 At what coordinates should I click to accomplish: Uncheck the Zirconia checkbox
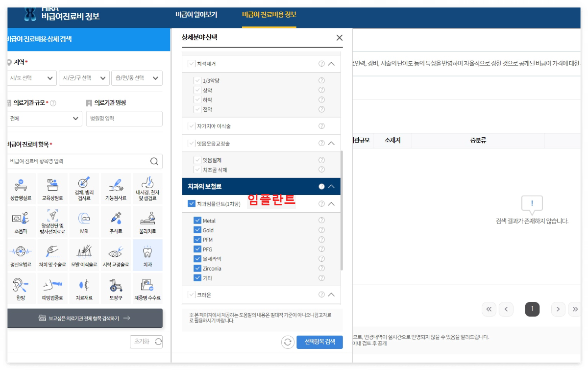point(198,268)
